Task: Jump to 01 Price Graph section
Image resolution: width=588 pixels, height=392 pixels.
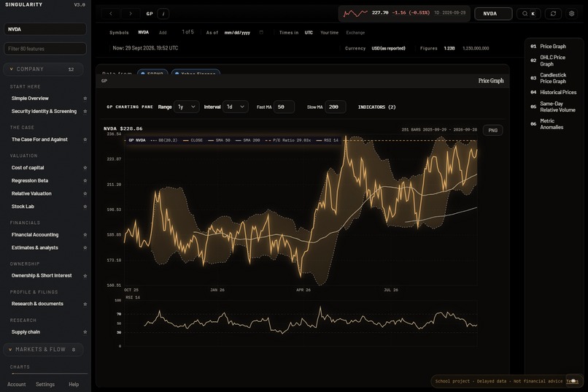Action: 553,47
